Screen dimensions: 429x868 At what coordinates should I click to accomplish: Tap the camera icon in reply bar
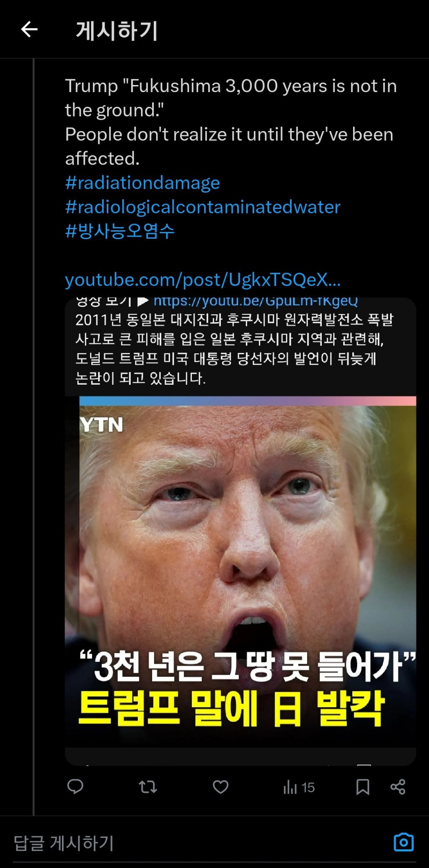pyautogui.click(x=404, y=842)
